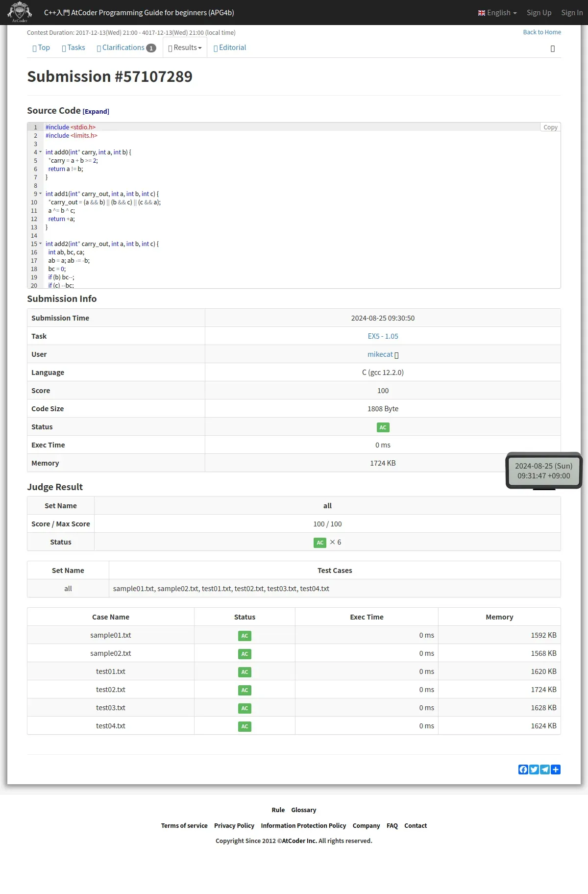Open Information Protection Policy link

coord(303,826)
